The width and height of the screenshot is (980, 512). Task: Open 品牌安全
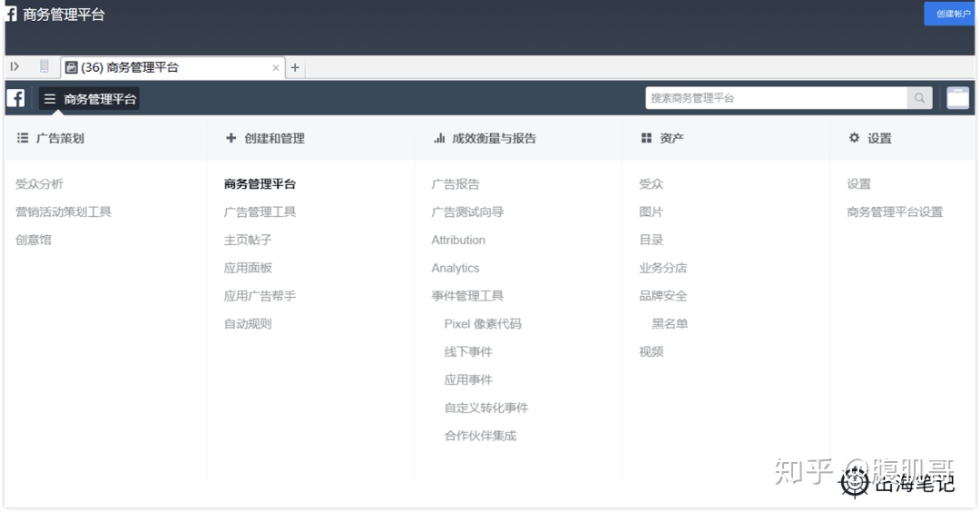(x=663, y=296)
